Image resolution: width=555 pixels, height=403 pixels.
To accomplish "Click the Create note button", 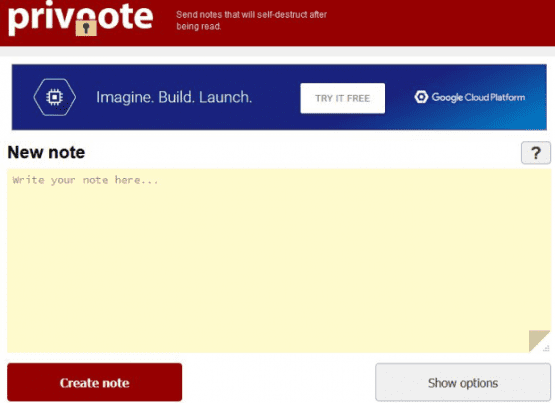I will point(95,382).
